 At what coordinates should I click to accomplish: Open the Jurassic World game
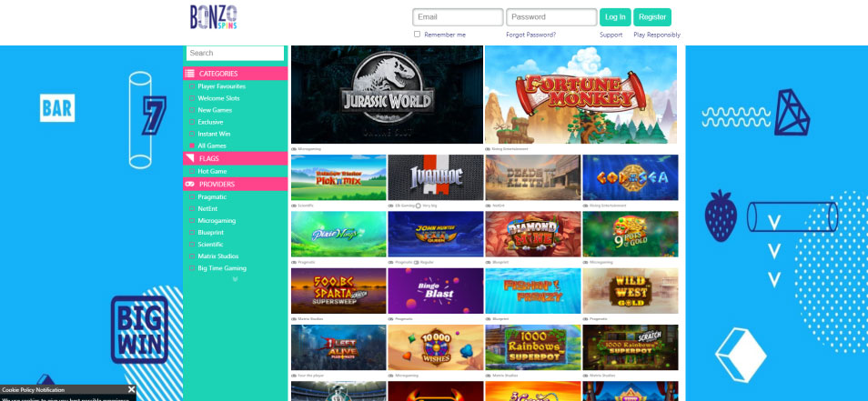tap(387, 95)
